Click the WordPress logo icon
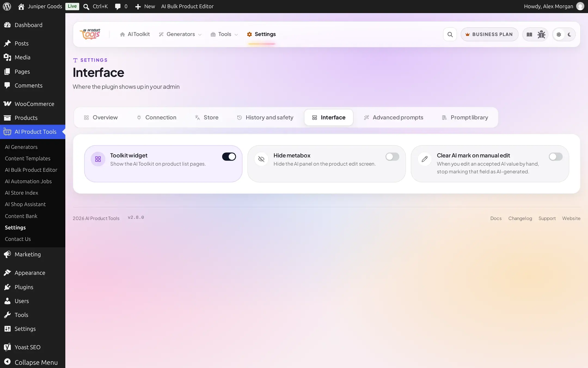 click(x=7, y=6)
